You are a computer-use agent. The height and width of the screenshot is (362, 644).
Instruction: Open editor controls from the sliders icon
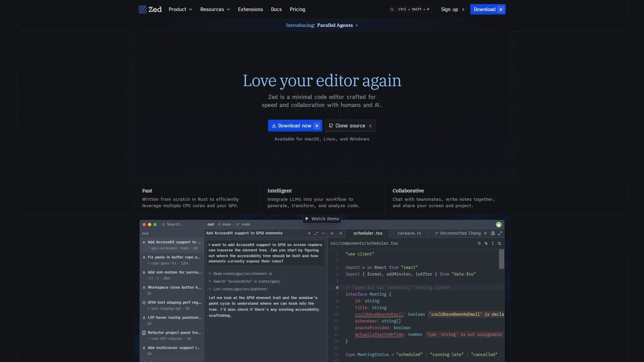[499, 243]
